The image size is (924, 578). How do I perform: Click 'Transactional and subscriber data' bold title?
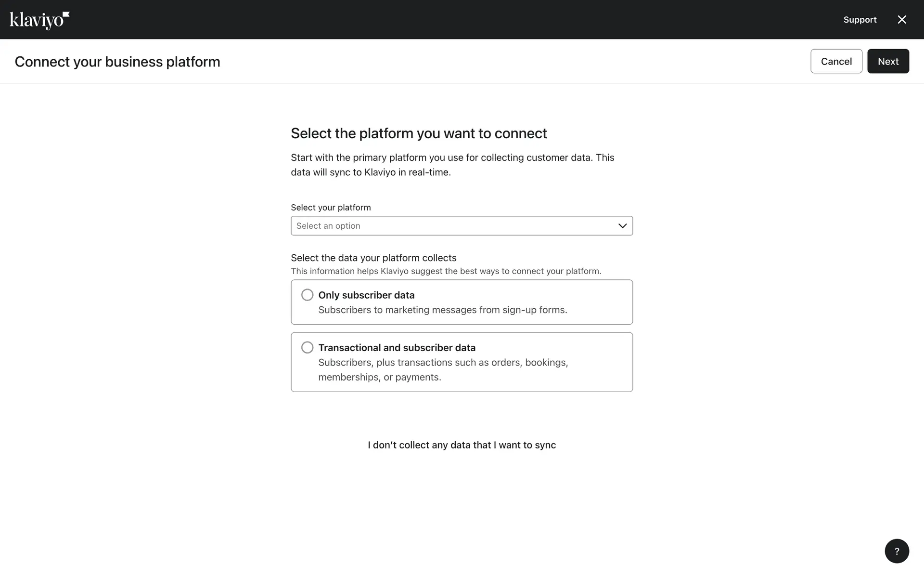[397, 347]
